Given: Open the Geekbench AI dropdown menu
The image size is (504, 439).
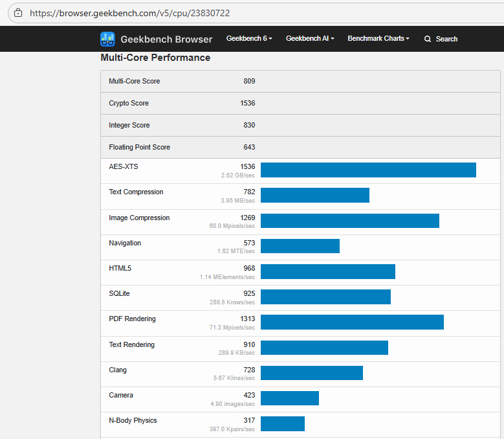Looking at the screenshot, I should pyautogui.click(x=310, y=39).
